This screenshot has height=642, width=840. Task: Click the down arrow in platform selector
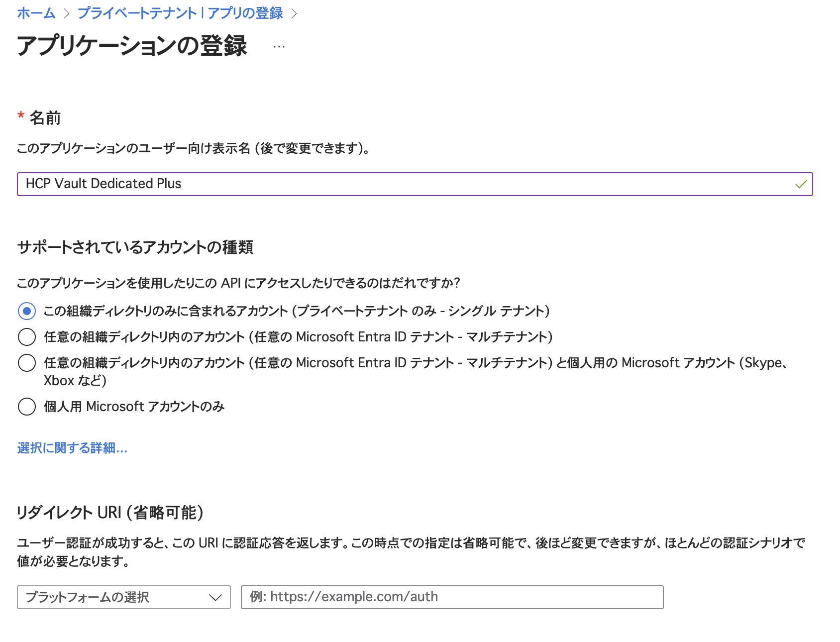tap(215, 597)
